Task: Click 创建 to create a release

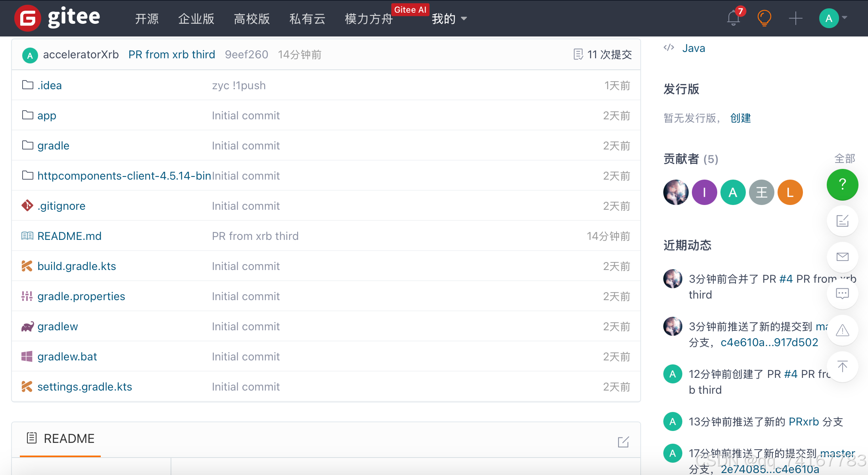Action: [x=740, y=118]
